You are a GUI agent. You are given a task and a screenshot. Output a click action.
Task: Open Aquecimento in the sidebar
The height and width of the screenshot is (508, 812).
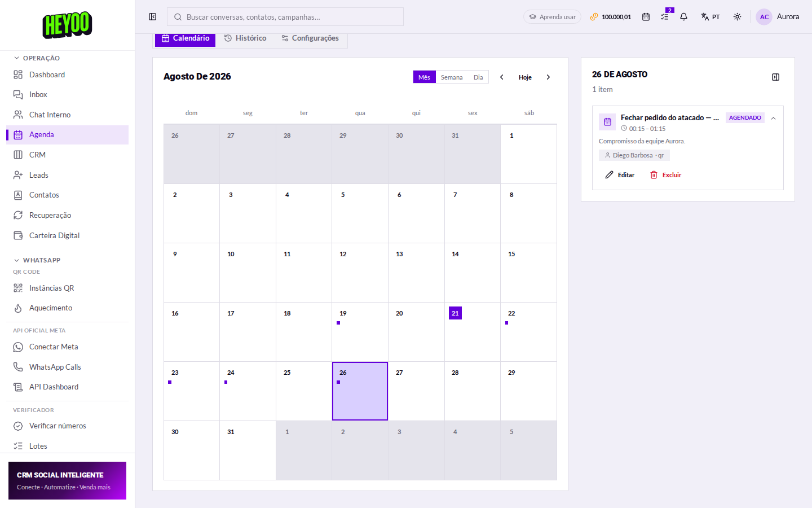click(x=67, y=308)
